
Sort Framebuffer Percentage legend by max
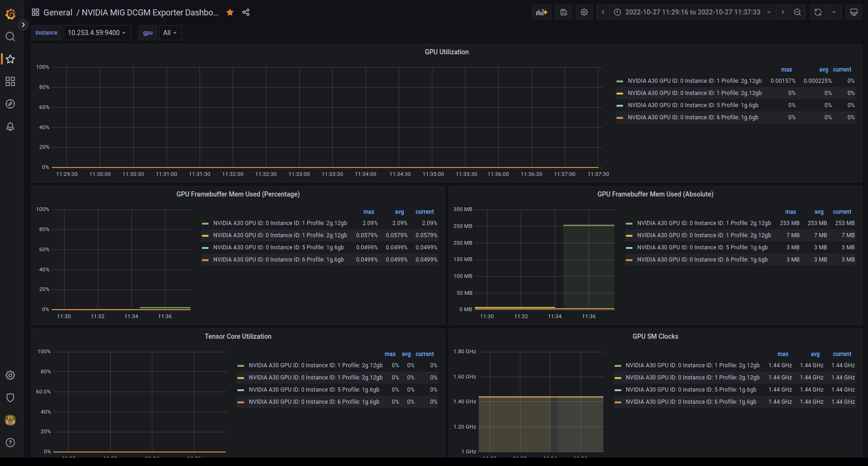369,212
